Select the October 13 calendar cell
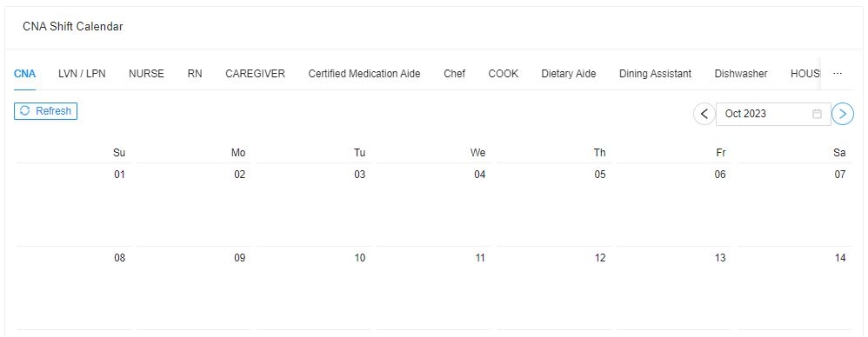868x337 pixels. coord(674,287)
